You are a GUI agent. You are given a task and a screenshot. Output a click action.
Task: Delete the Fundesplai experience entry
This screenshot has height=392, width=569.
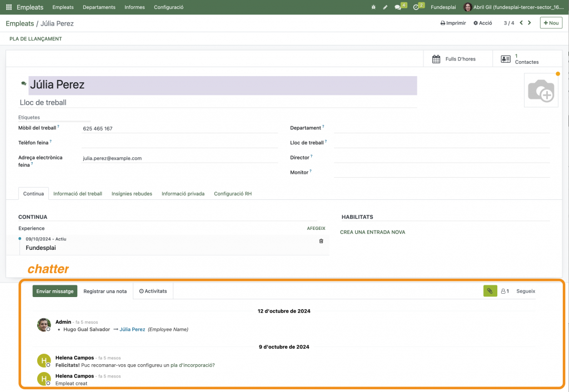coord(321,241)
